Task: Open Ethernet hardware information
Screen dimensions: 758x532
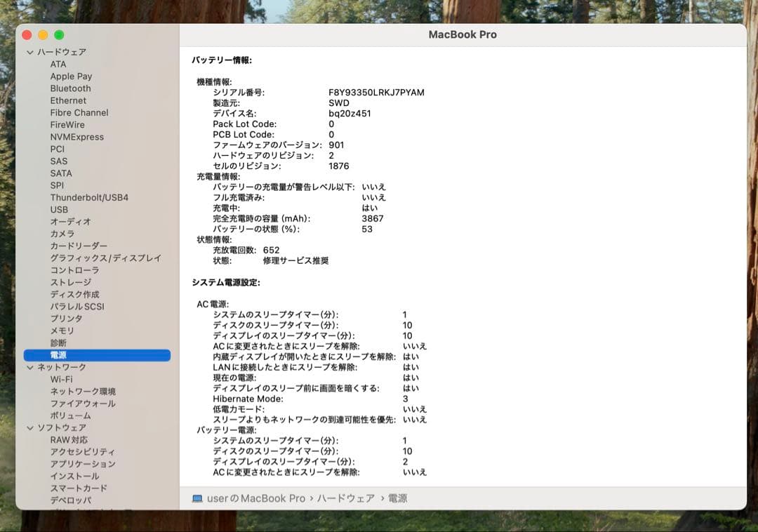Action: pos(68,100)
